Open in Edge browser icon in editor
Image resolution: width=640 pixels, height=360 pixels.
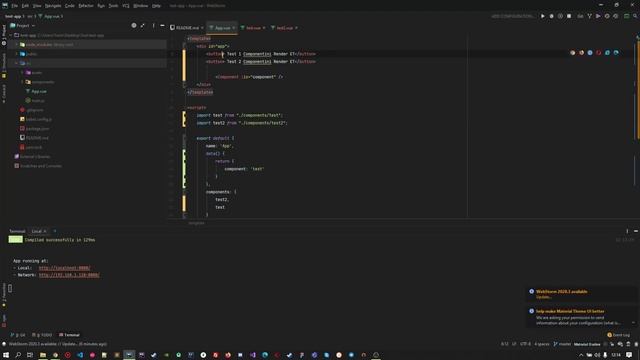(x=616, y=53)
